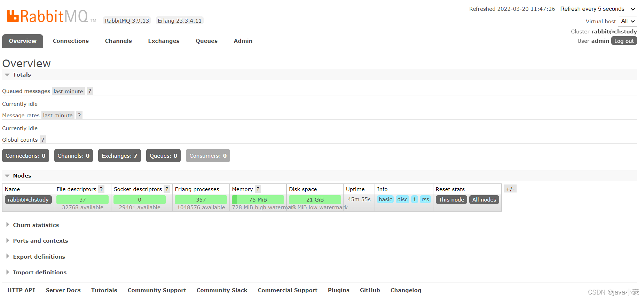Click the RabbitMQ logo
The height and width of the screenshot is (299, 644).
(x=52, y=16)
